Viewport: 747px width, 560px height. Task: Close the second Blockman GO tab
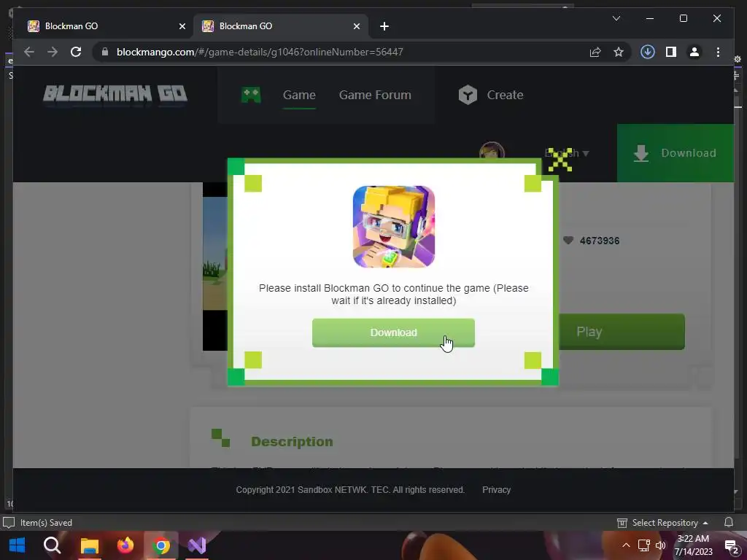pos(356,26)
